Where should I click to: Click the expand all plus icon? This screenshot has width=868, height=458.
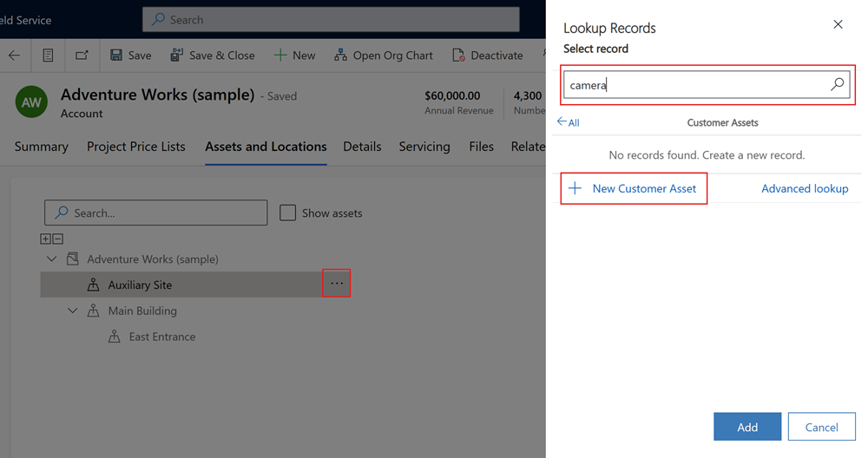(x=45, y=239)
